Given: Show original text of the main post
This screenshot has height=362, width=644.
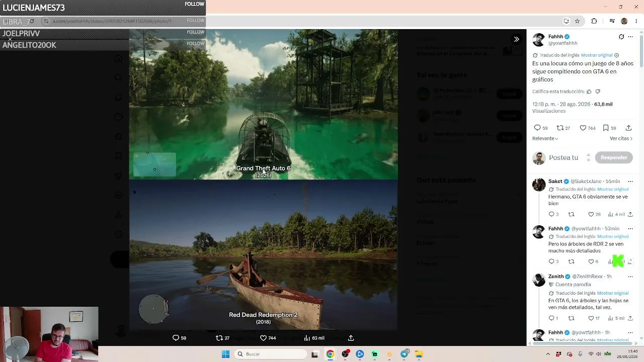Looking at the screenshot, I should pos(597,55).
